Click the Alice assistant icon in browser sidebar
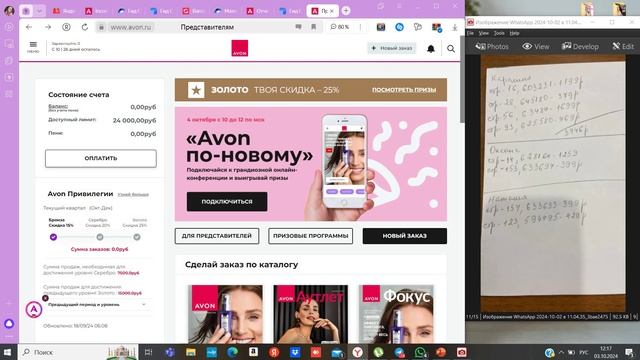This screenshot has height=360, width=640. click(x=9, y=324)
